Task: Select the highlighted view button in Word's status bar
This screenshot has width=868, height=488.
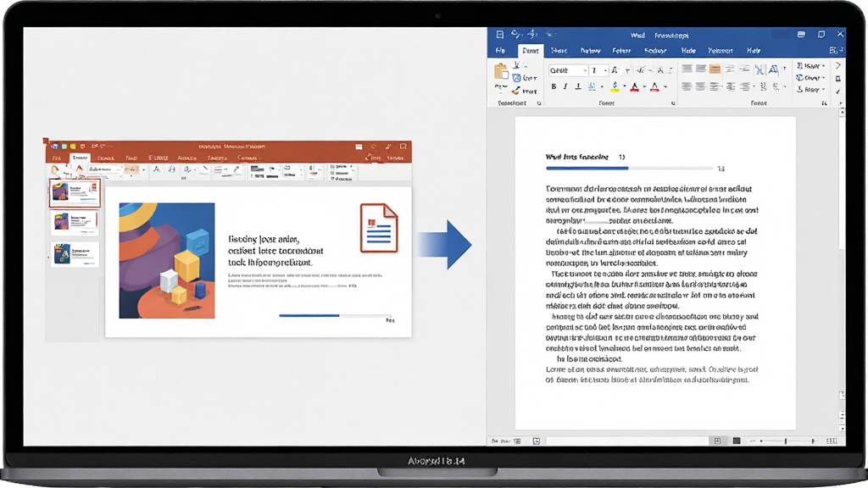Action: (717, 441)
